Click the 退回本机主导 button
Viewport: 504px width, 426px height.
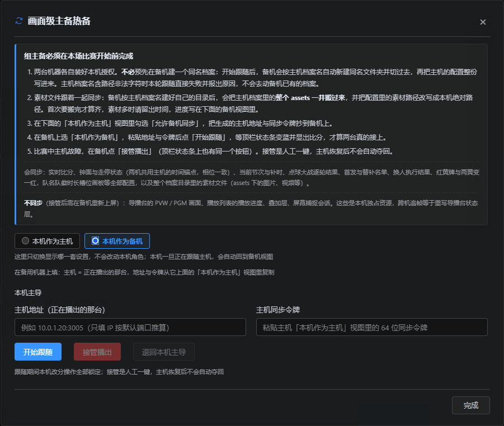164,352
